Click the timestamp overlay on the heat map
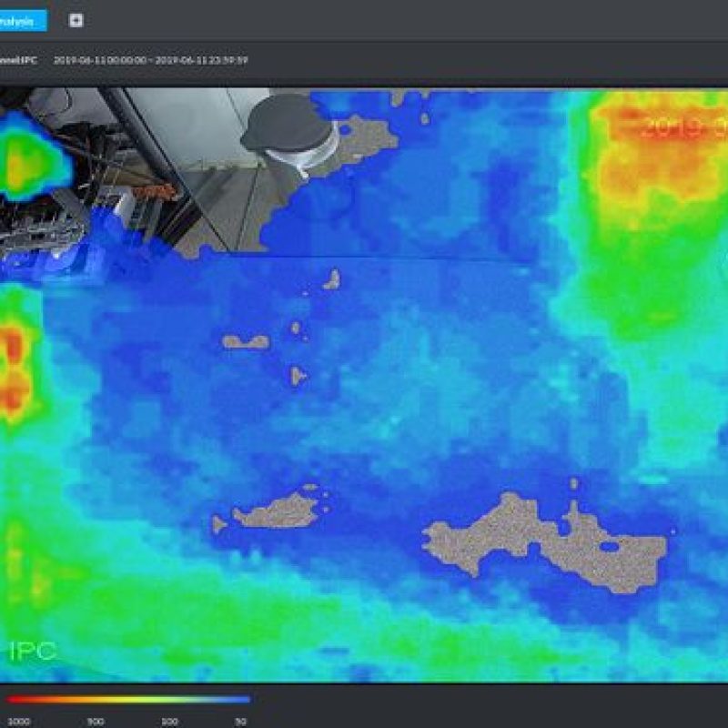Screen dimensions: 728x728 coord(682,128)
